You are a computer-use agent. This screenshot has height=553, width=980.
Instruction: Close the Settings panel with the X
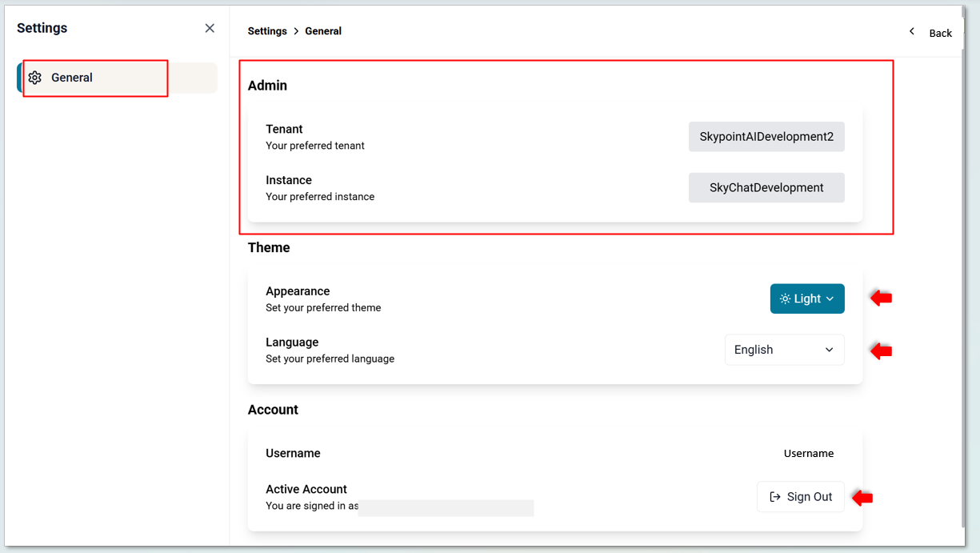pos(210,28)
